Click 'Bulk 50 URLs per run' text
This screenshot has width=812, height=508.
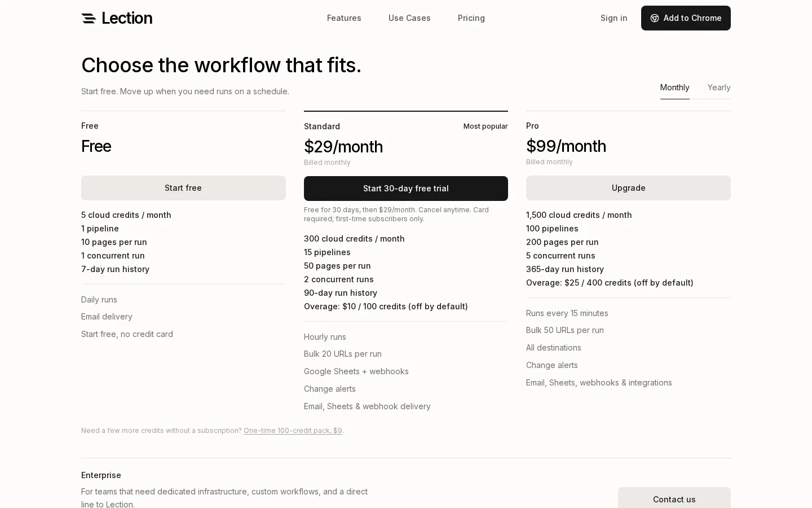click(x=565, y=330)
